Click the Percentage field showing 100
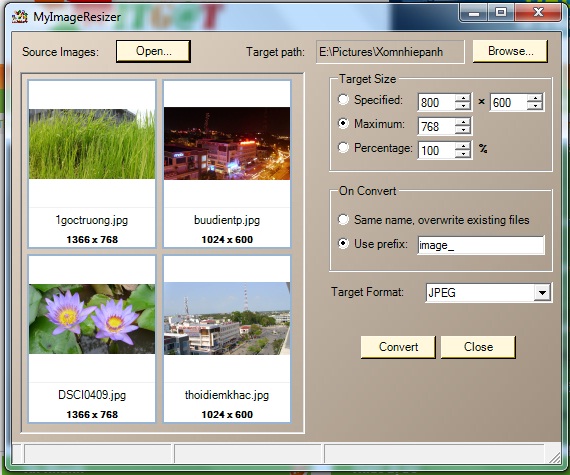This screenshot has height=475, width=570. click(436, 150)
